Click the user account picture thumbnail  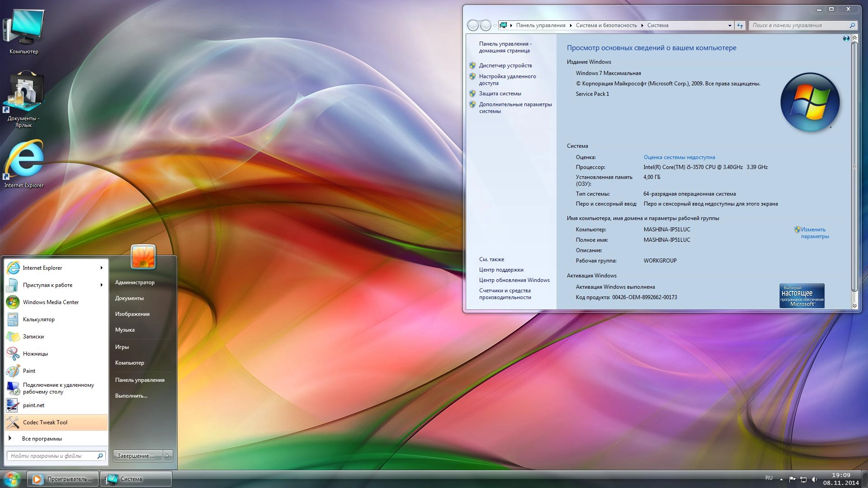[x=143, y=257]
